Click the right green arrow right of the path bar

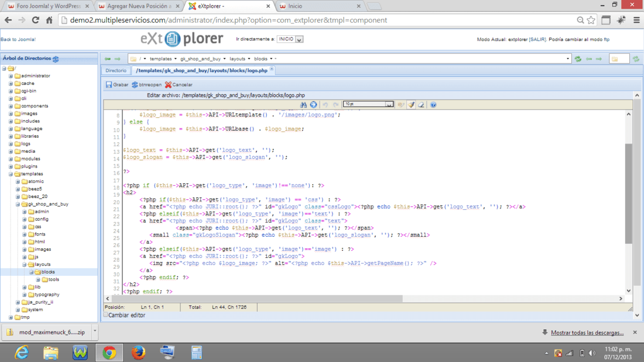pos(599,59)
